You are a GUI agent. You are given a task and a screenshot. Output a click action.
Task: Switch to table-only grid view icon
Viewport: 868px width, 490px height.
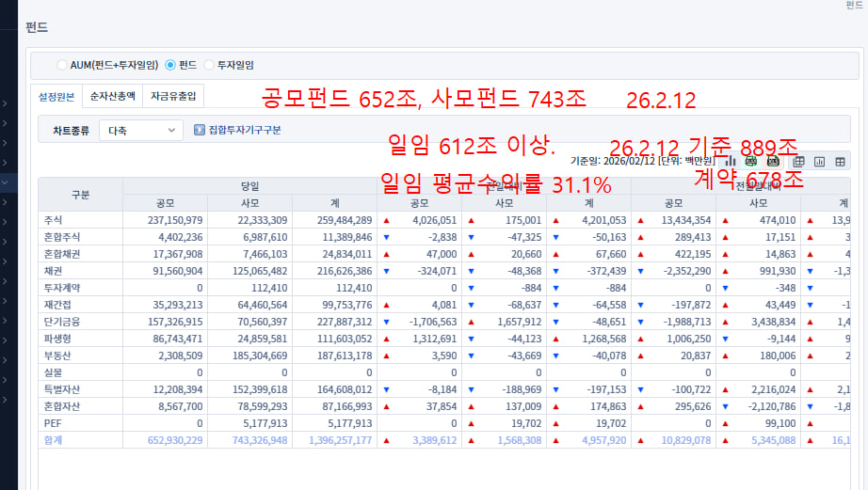841,162
